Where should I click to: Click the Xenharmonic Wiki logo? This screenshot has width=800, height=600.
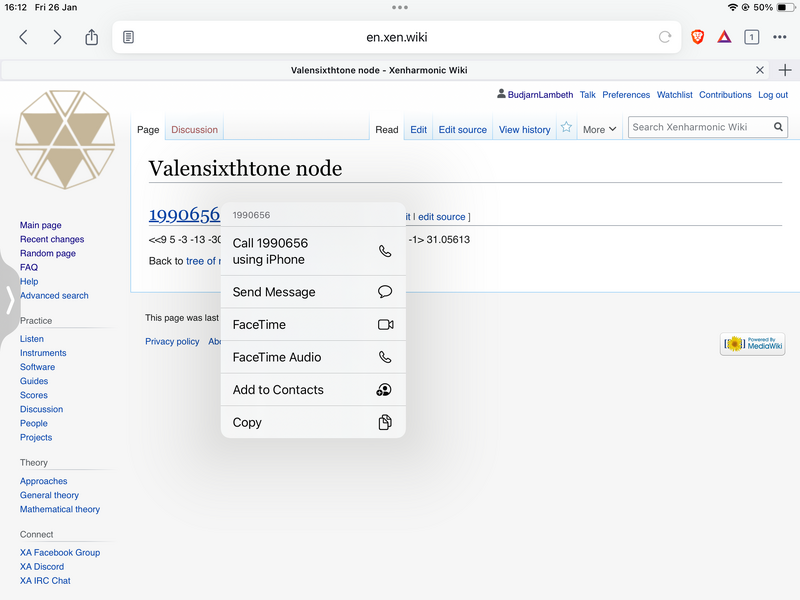pyautogui.click(x=65, y=140)
